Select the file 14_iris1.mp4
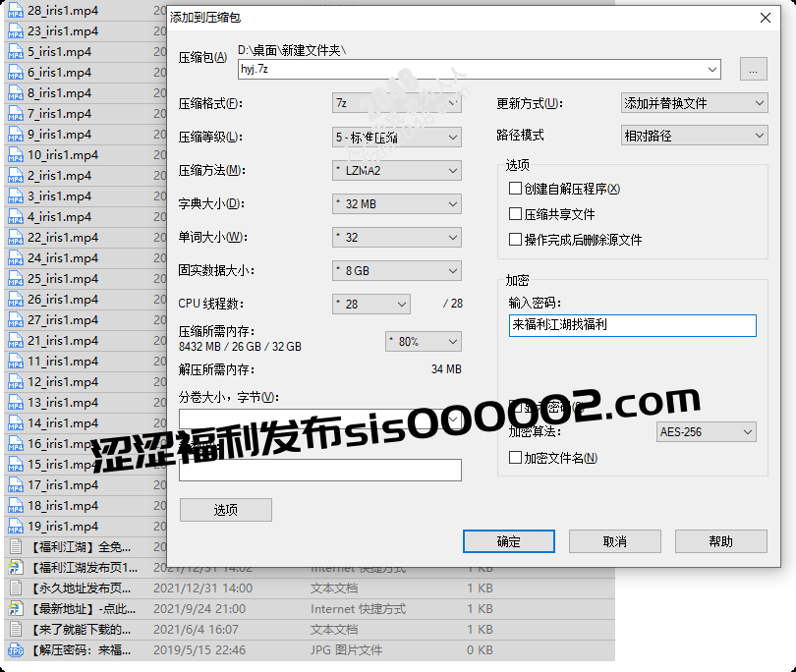This screenshot has width=796, height=672. pyautogui.click(x=63, y=423)
